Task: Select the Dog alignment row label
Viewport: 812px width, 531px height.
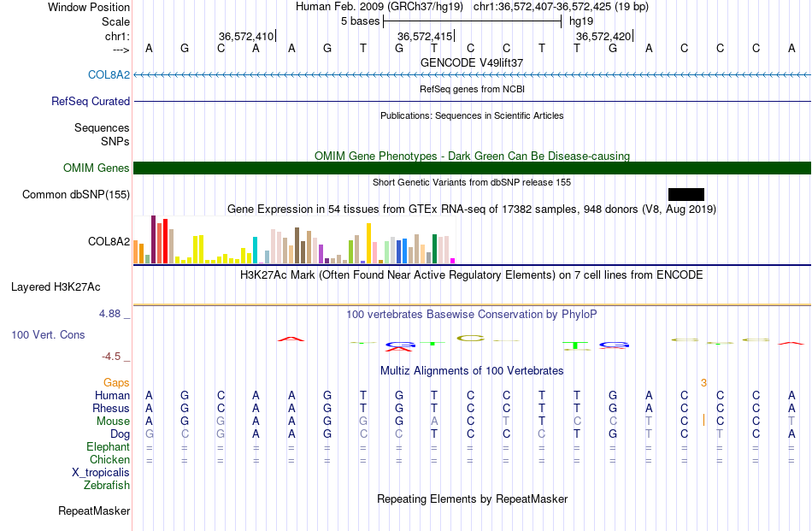Action: 121,434
